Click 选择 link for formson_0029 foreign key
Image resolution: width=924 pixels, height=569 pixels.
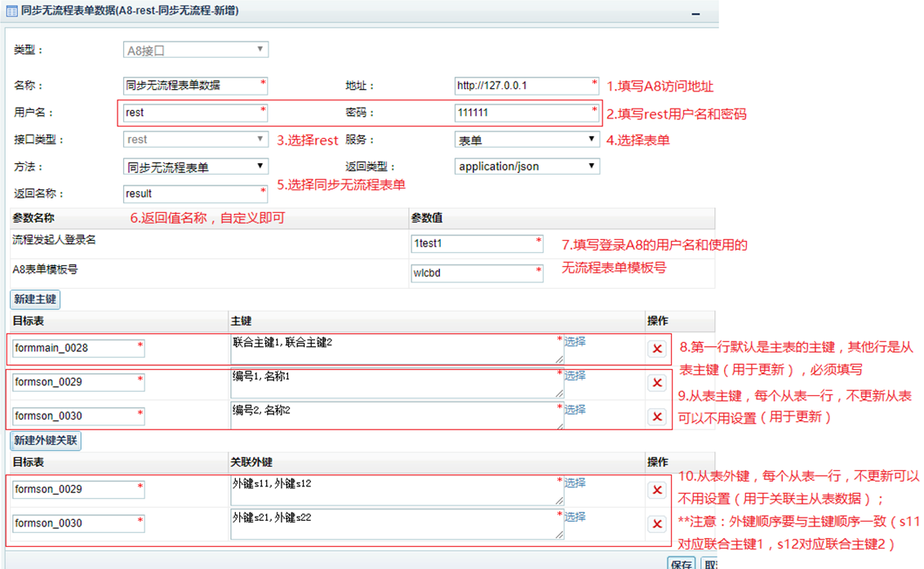[x=575, y=482]
